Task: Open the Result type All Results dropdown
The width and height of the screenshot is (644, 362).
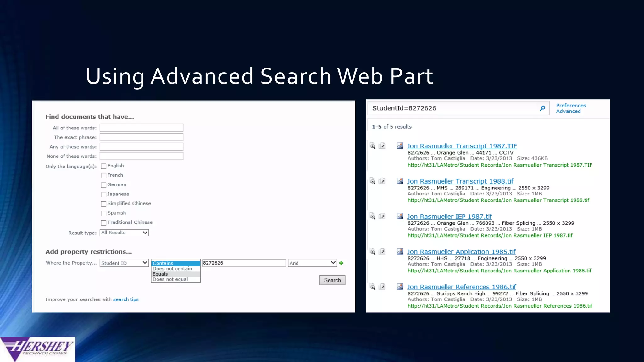Action: [124, 233]
